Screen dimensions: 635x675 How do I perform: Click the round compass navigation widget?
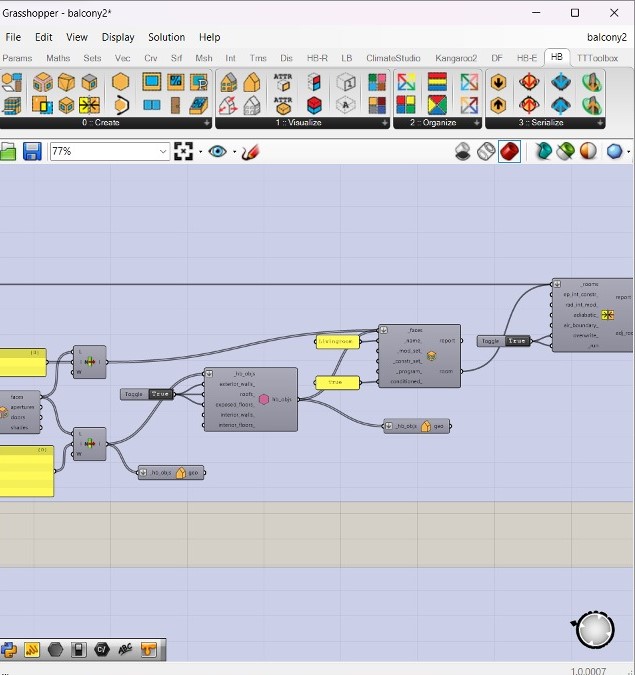pos(595,630)
